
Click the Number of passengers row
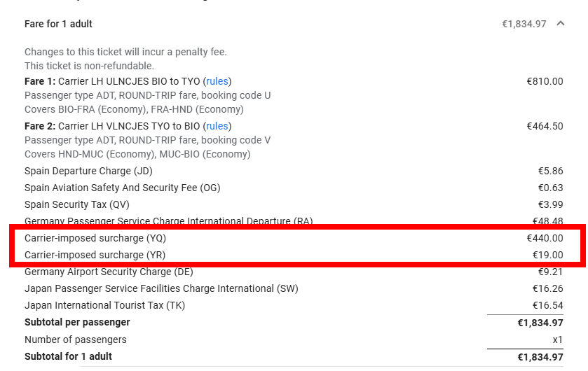click(x=294, y=340)
